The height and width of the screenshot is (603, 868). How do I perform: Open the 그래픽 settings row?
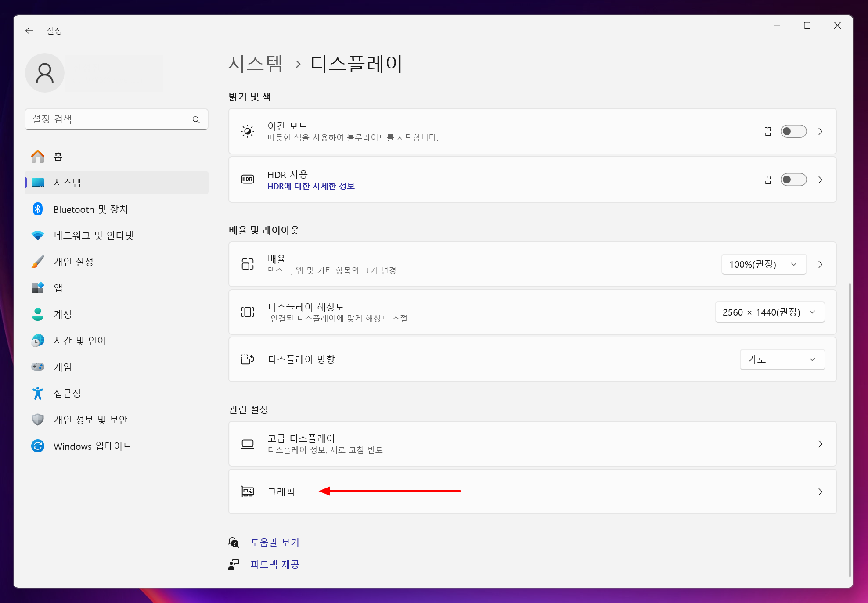tap(532, 492)
